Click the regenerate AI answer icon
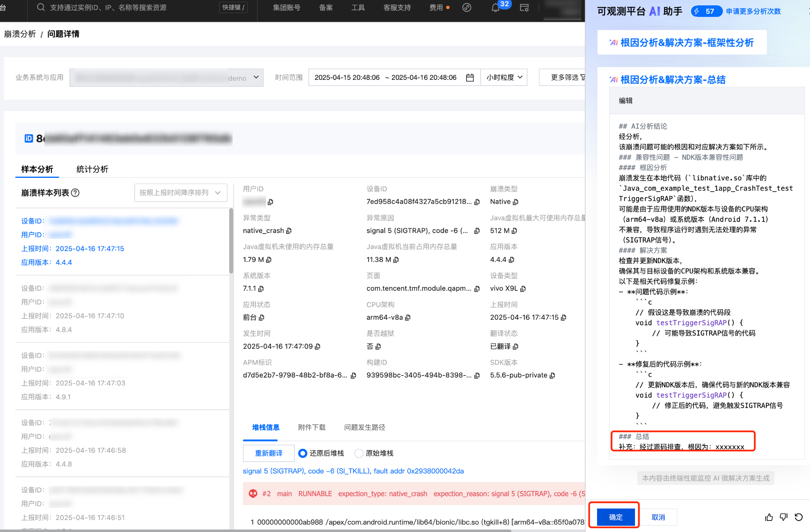810x532 pixels. click(x=798, y=517)
